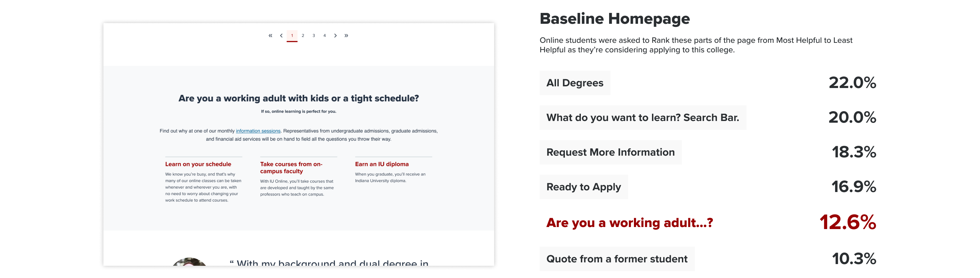This screenshot has width=980, height=278.
Task: Select What do you want to learn label
Action: point(642,118)
